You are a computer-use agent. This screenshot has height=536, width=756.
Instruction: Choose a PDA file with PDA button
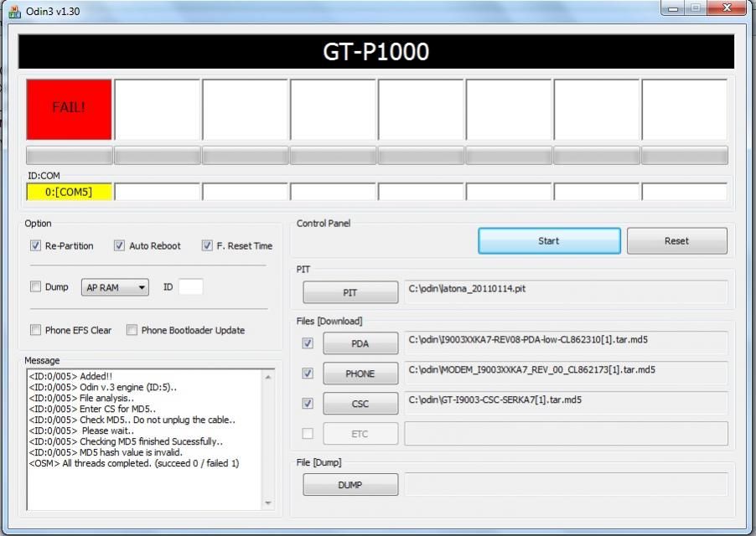click(x=360, y=343)
